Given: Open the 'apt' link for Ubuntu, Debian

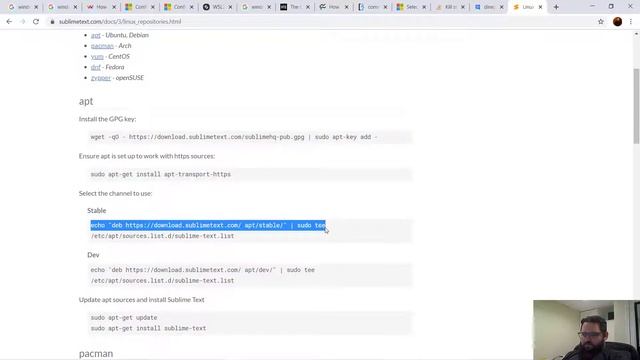Looking at the screenshot, I should click(96, 35).
